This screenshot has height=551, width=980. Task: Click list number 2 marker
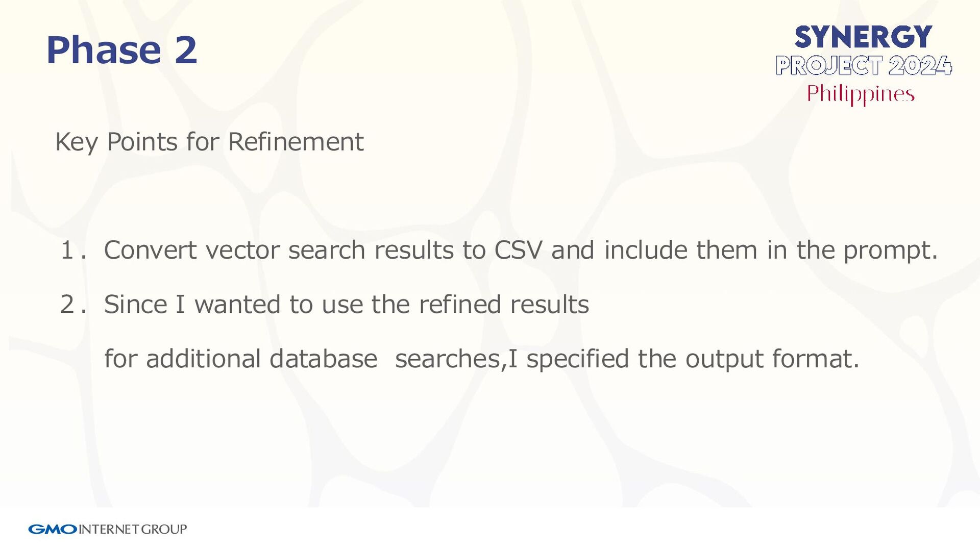[72, 305]
